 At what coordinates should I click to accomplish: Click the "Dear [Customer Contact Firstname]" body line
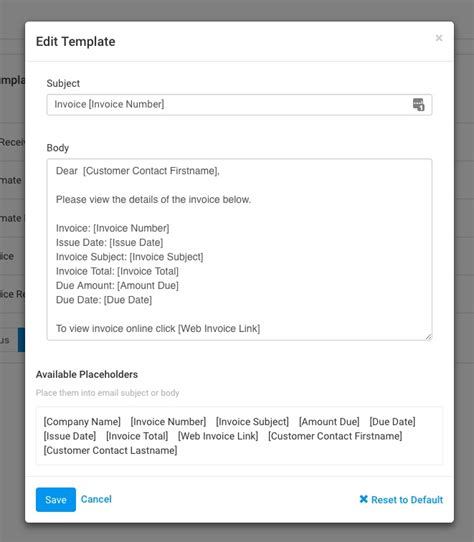138,171
